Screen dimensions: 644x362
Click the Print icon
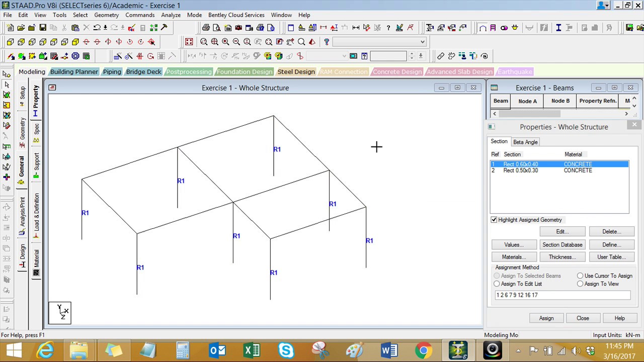click(206, 28)
